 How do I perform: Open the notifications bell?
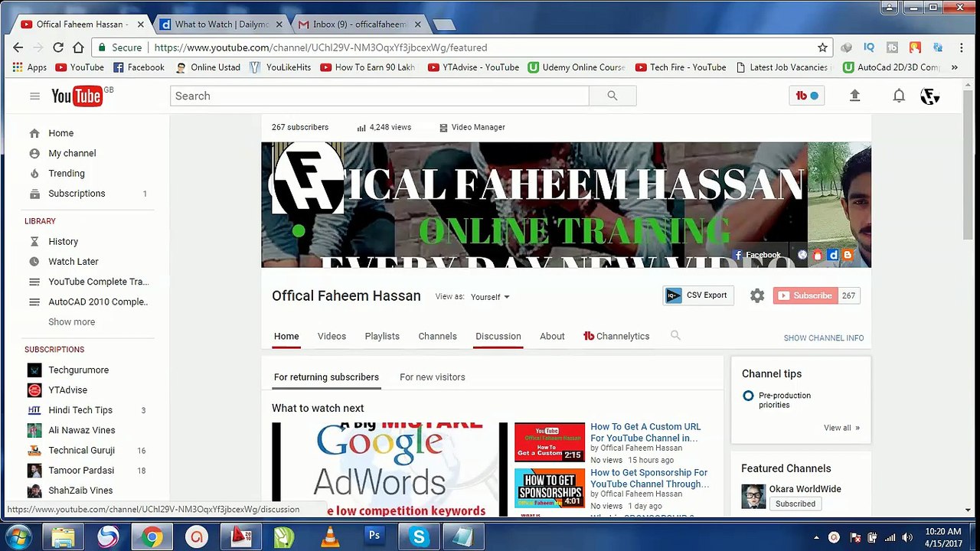pos(899,96)
